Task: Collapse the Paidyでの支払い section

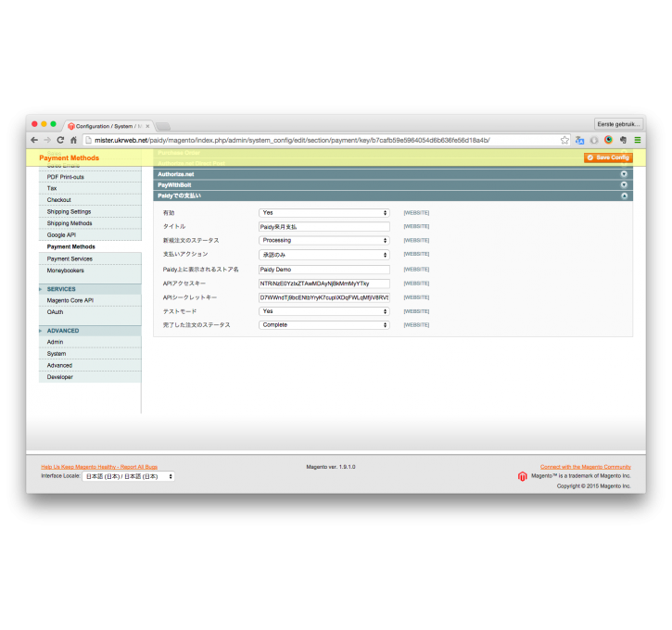Action: [393, 195]
